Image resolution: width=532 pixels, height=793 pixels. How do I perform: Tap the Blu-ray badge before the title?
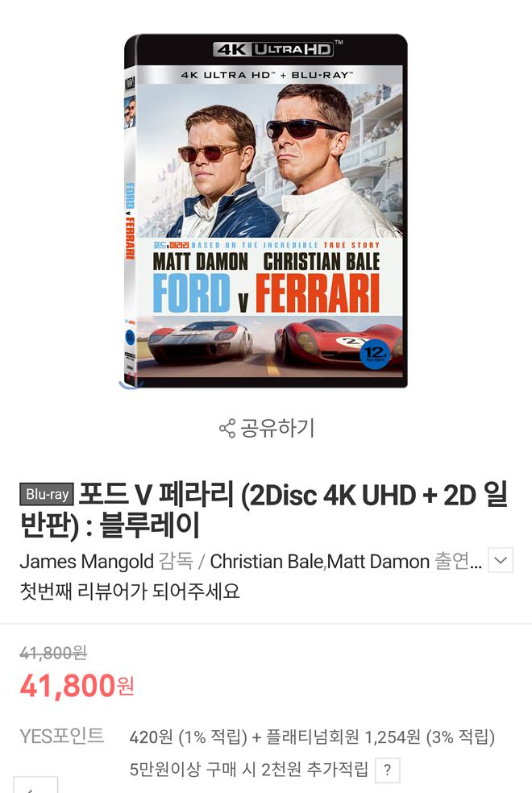point(47,494)
